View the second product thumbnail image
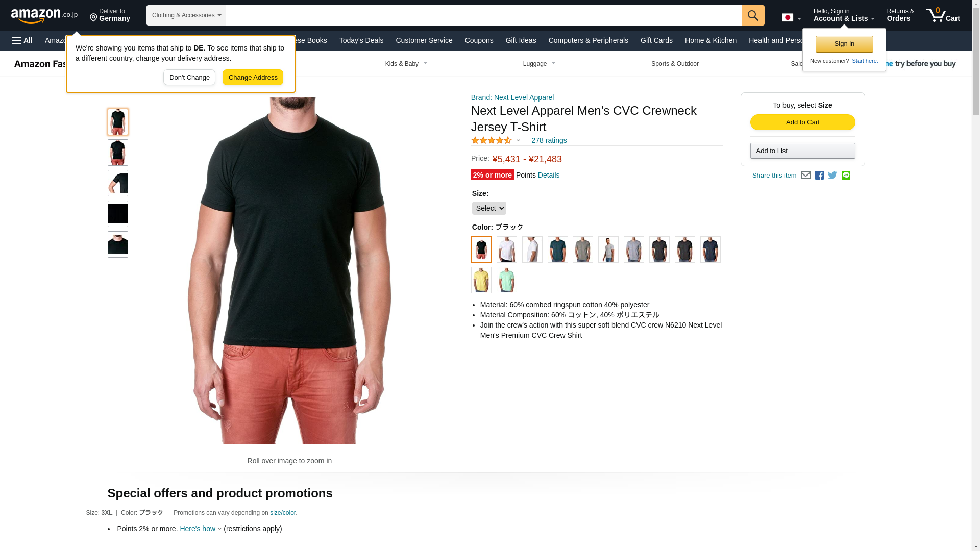 point(117,153)
